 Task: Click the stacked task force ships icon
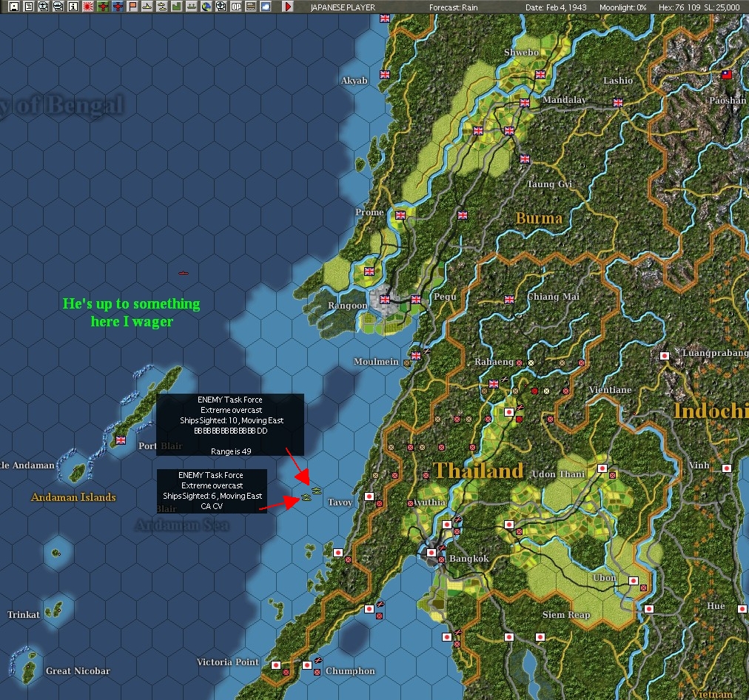(x=162, y=6)
